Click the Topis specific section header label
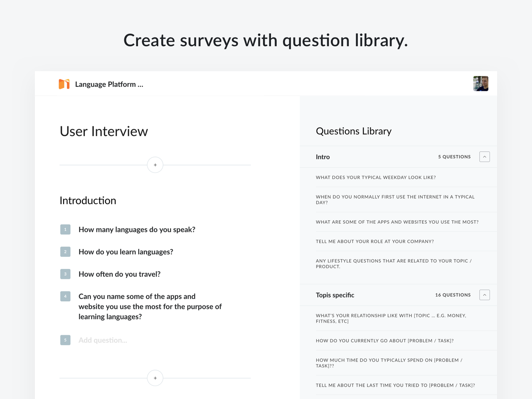The height and width of the screenshot is (399, 532). click(335, 295)
